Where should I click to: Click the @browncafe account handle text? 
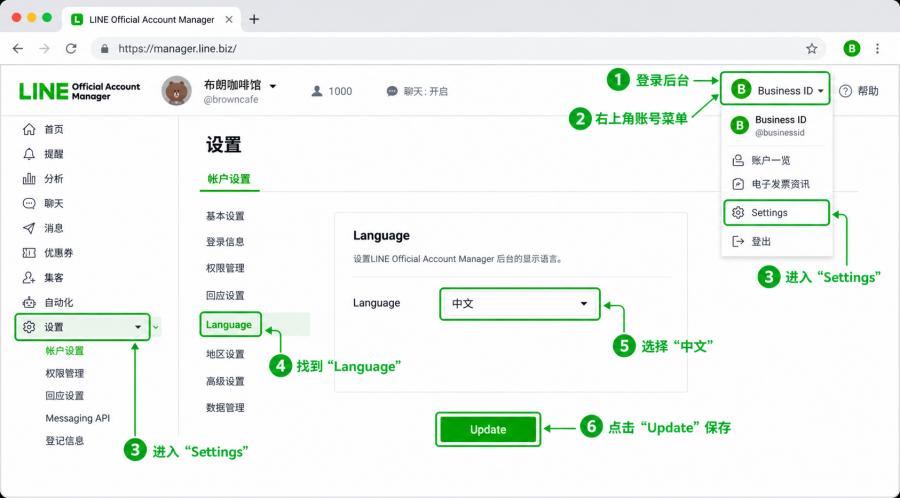(231, 99)
